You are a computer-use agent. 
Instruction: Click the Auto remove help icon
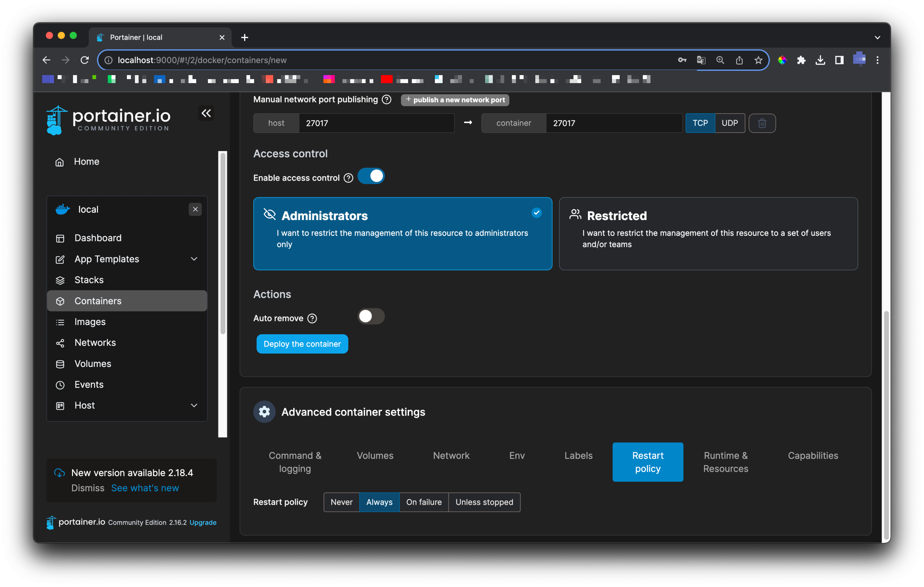coord(312,318)
